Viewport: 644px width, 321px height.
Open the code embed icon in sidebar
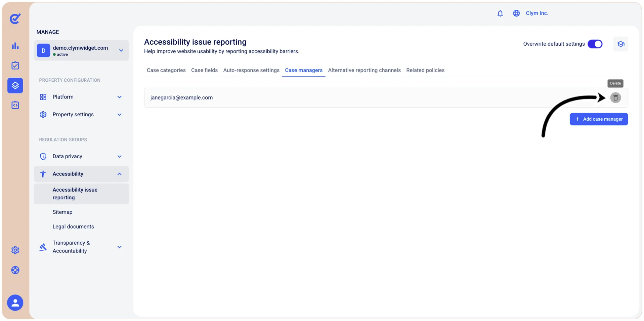pyautogui.click(x=15, y=105)
